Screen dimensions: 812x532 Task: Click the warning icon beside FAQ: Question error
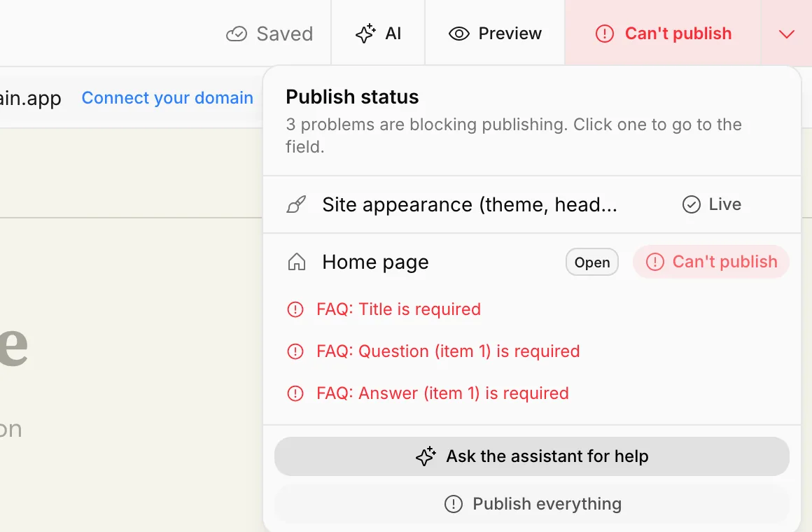click(x=295, y=351)
